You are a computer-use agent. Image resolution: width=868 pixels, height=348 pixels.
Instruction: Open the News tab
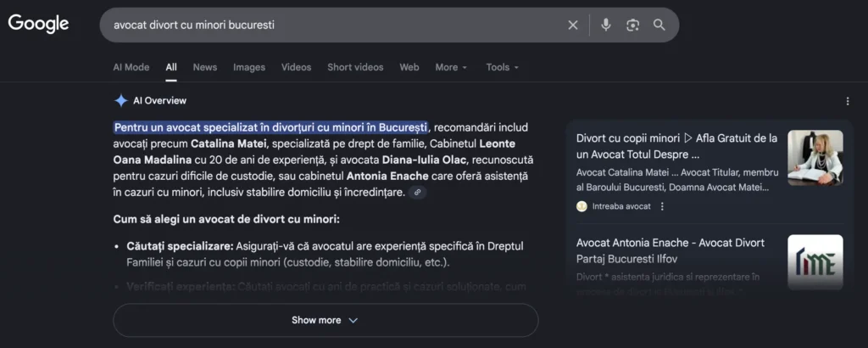(205, 67)
